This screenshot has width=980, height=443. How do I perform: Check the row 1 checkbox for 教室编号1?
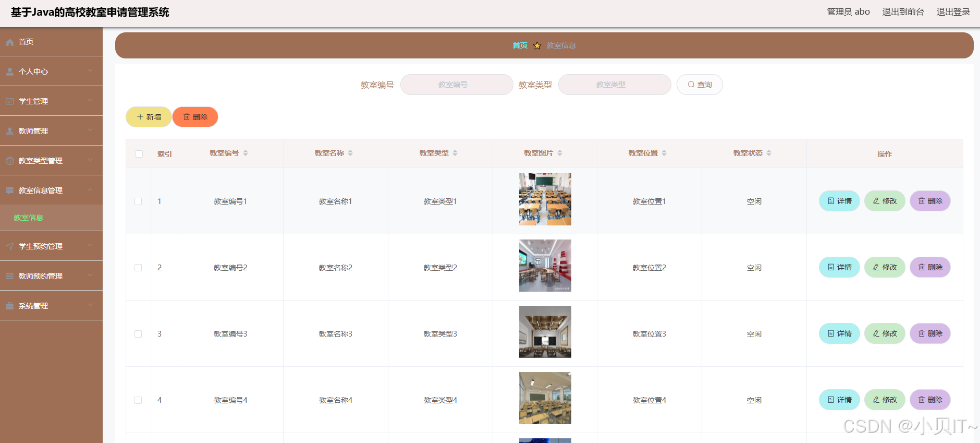tap(138, 201)
